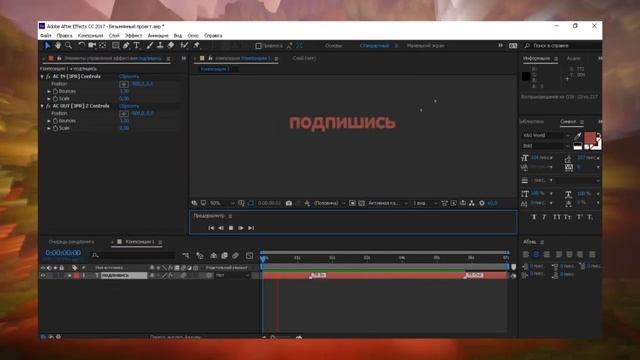Open the Эффект menu
The width and height of the screenshot is (640, 360).
click(133, 36)
